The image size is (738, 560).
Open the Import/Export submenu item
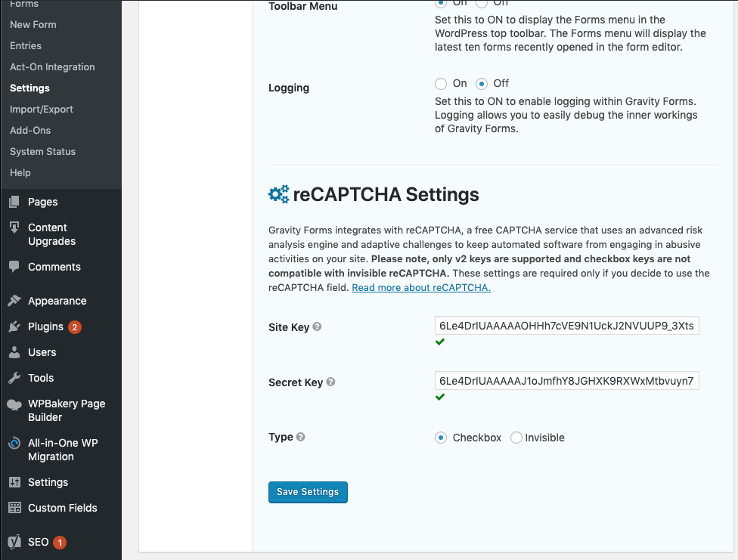(x=42, y=109)
